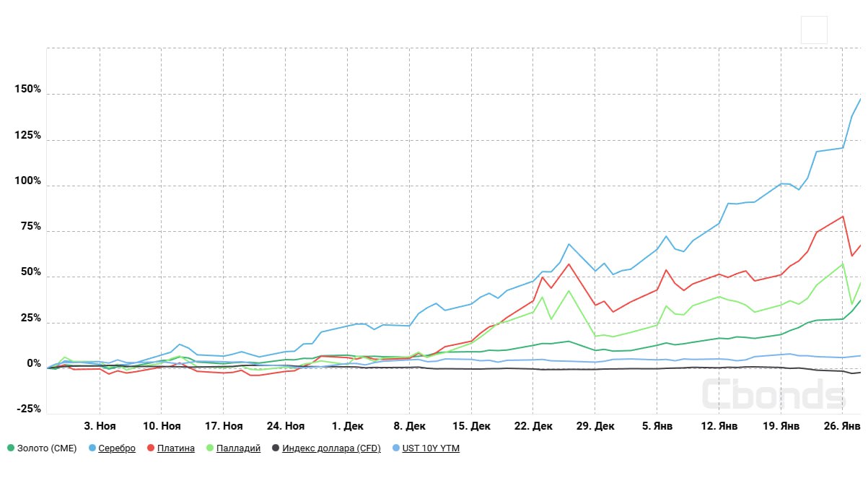This screenshot has width=868, height=486.
Task: Click the light green Палладий legend dot
Action: 210,448
